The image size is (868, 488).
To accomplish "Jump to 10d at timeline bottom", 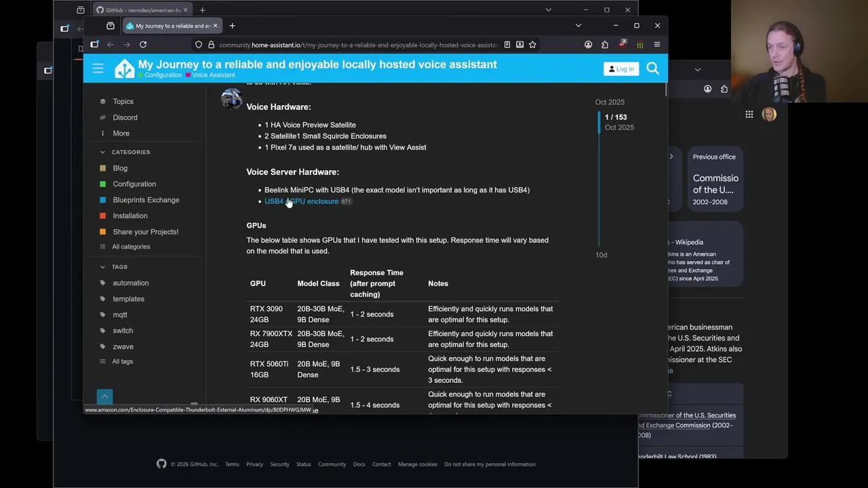I will point(601,255).
